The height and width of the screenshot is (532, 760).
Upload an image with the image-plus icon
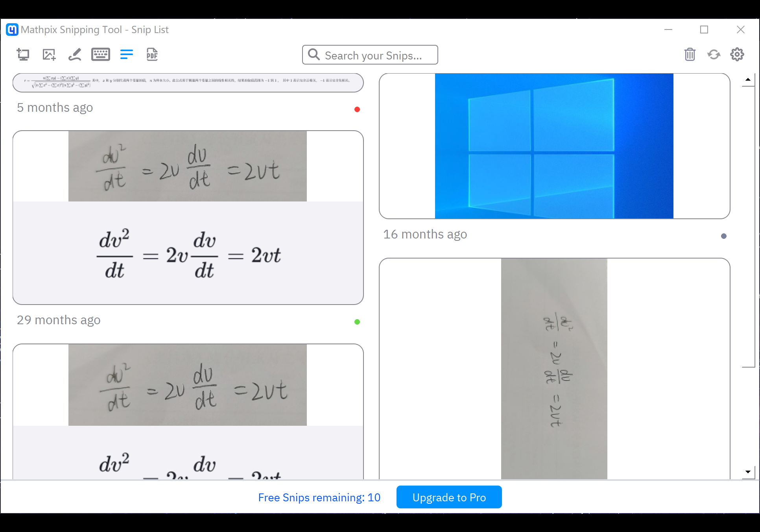[49, 54]
